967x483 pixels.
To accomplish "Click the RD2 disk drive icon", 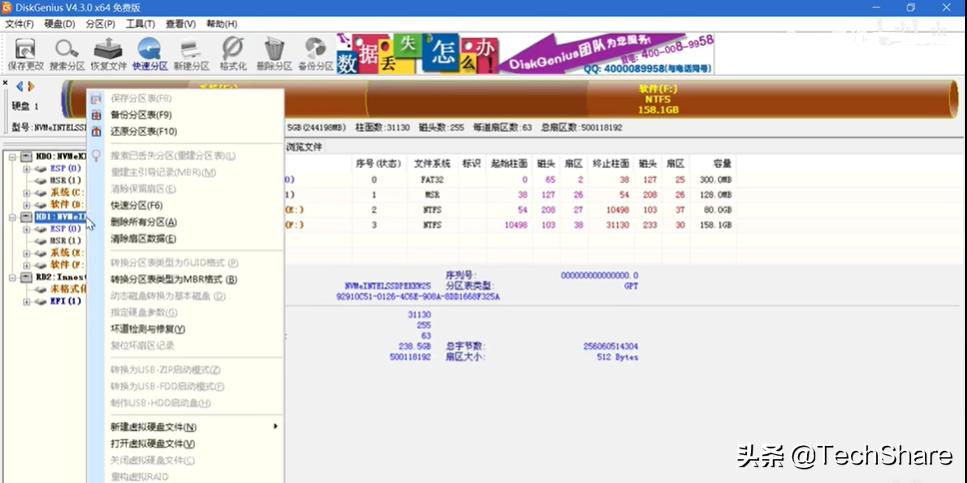I will [27, 278].
